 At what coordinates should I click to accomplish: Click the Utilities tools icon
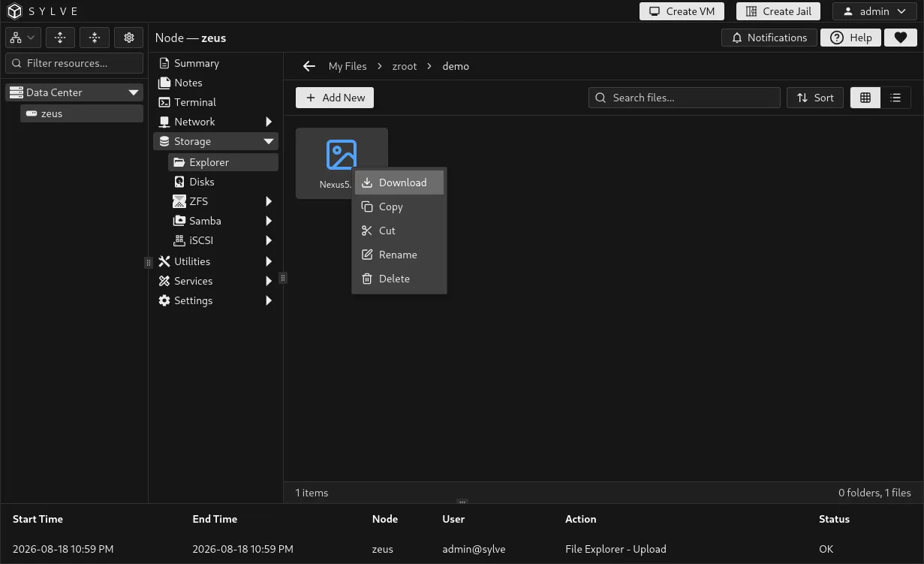(x=164, y=261)
